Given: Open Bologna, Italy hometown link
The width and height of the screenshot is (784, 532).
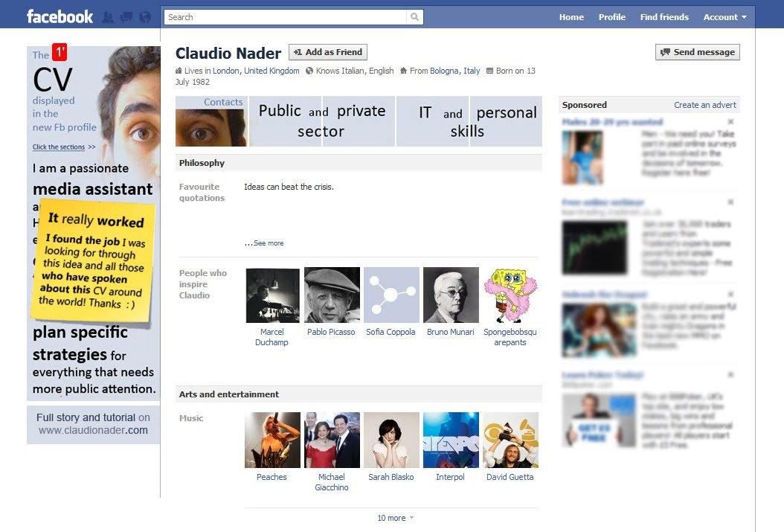Looking at the screenshot, I should click(454, 71).
